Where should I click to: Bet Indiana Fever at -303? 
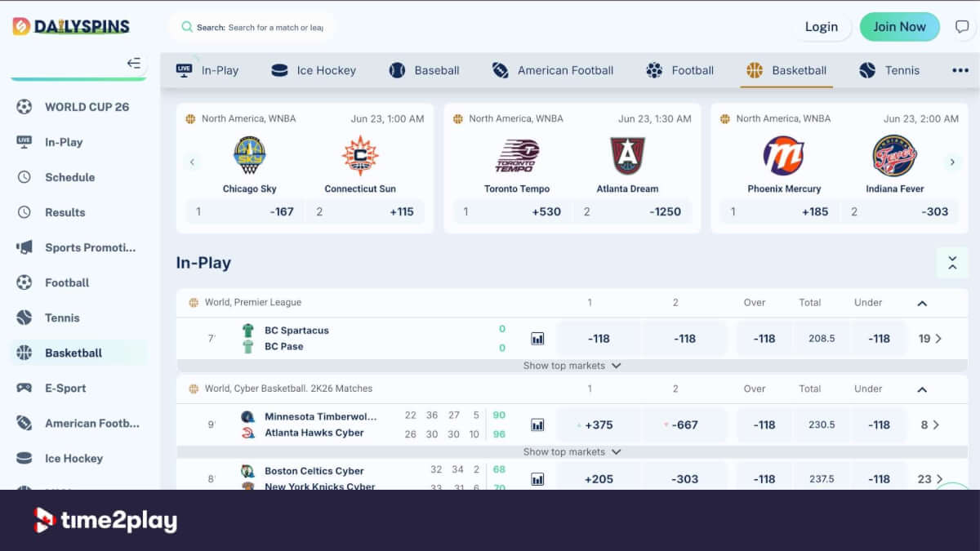tap(900, 211)
